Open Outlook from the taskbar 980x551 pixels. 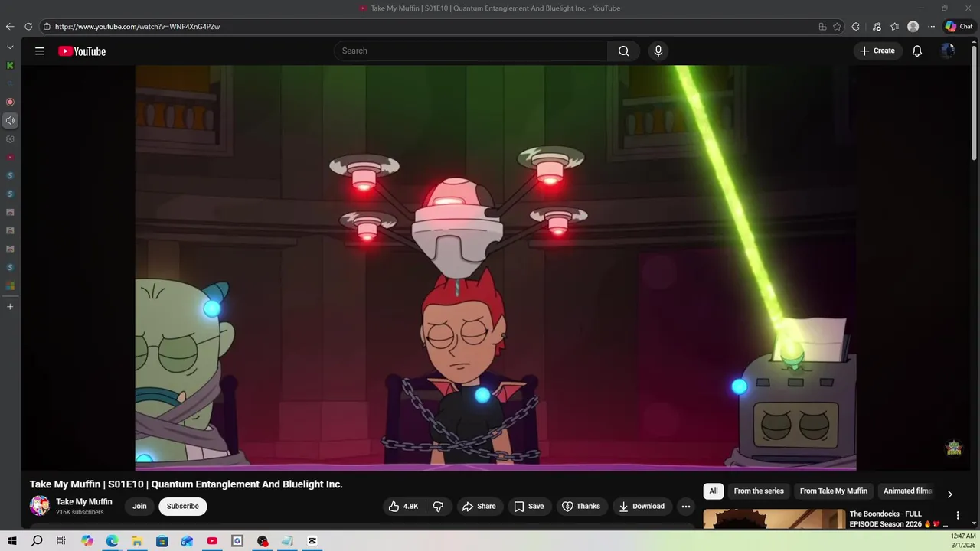187,540
